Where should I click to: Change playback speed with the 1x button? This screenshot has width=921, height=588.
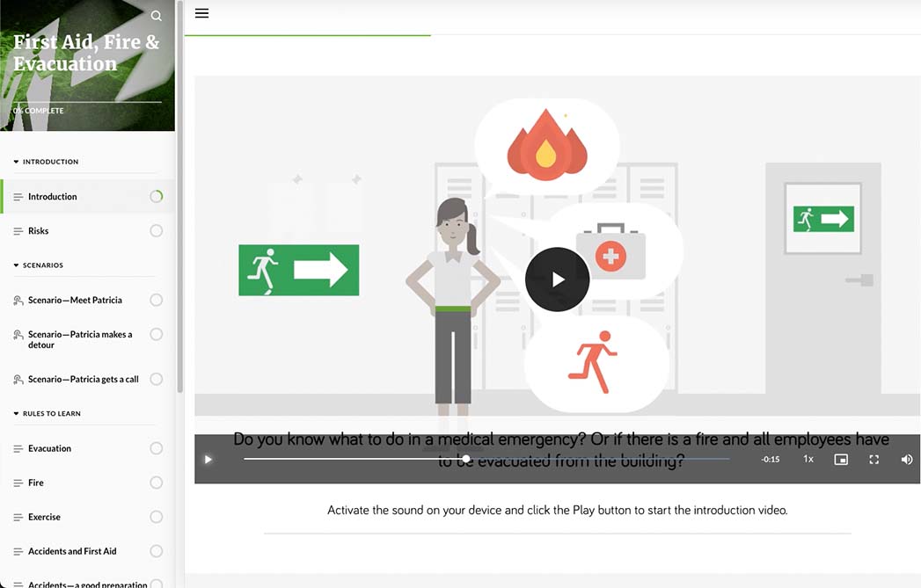pos(807,459)
